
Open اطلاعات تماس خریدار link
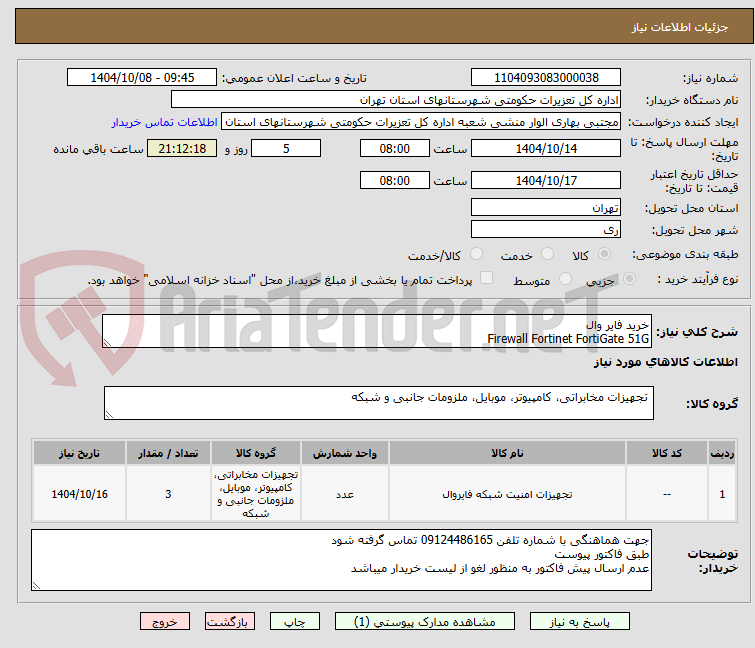(x=165, y=122)
